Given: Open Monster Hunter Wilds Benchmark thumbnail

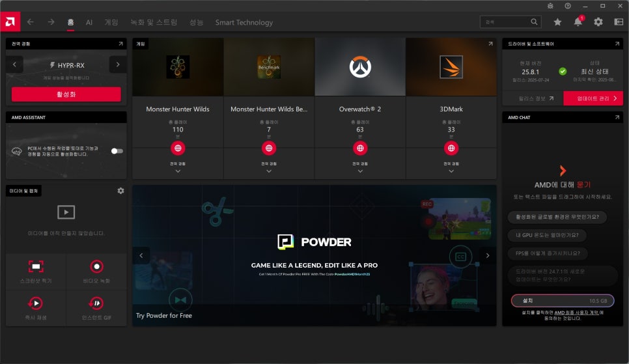Looking at the screenshot, I should pos(269,67).
